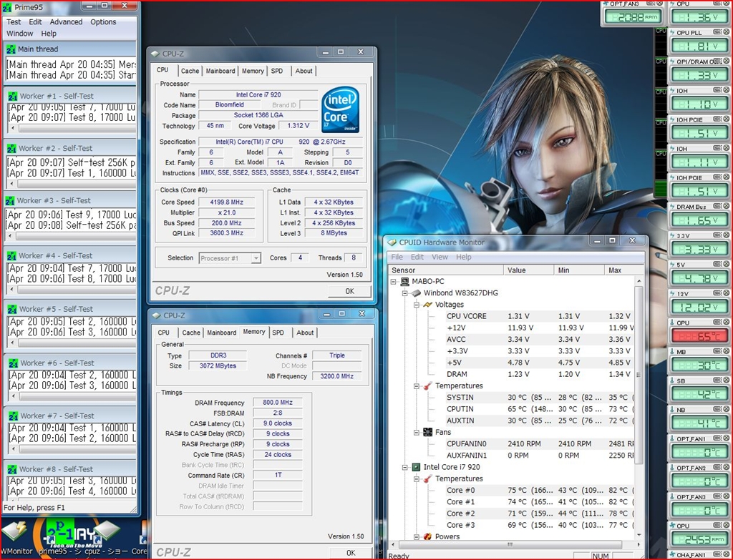This screenshot has width=733, height=560.
Task: Click OK in the CPU-Z Memory window
Action: [x=349, y=552]
